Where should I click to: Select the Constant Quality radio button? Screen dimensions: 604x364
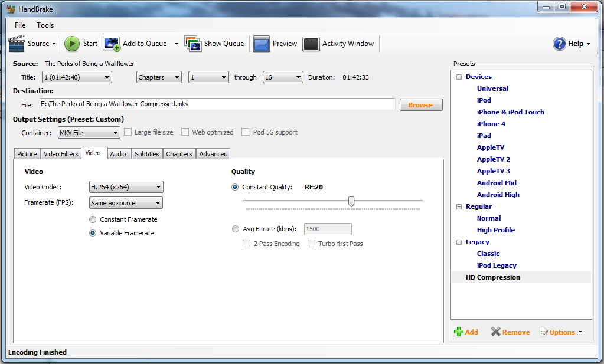click(x=235, y=187)
